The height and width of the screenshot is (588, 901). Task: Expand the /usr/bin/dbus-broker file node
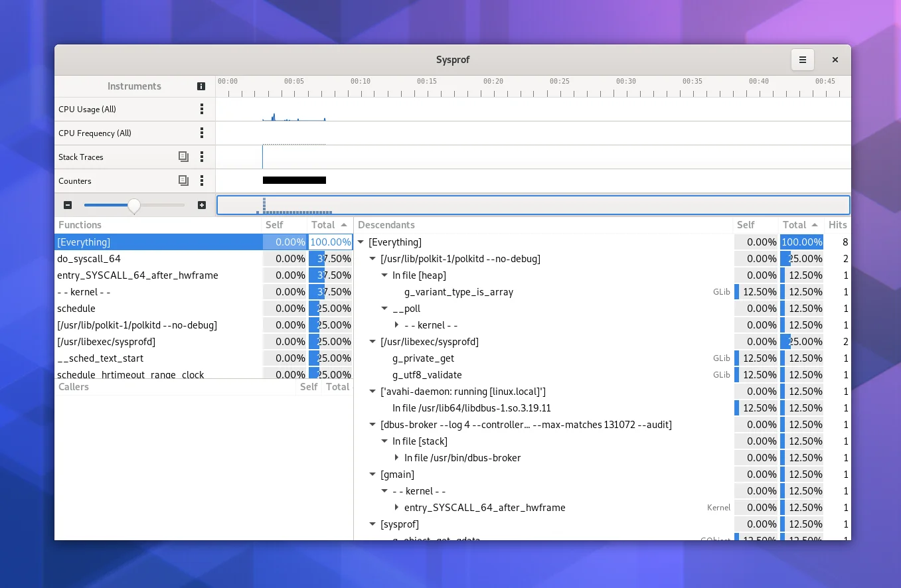coord(397,458)
